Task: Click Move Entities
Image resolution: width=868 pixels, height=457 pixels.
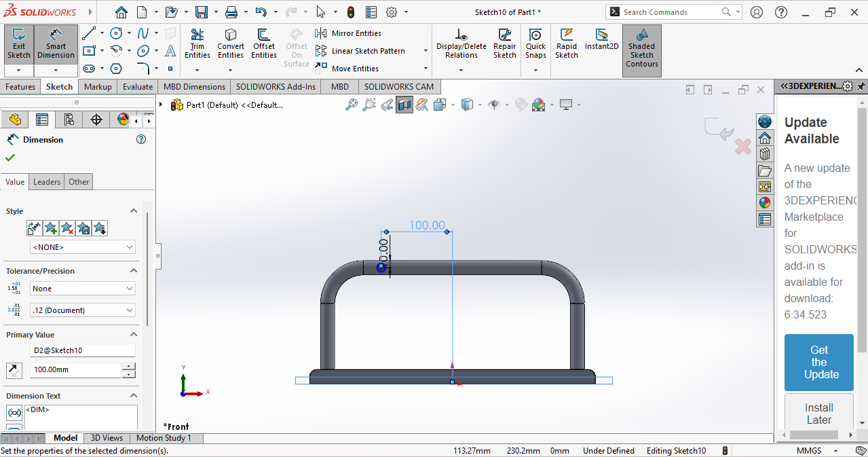Action: (x=347, y=69)
